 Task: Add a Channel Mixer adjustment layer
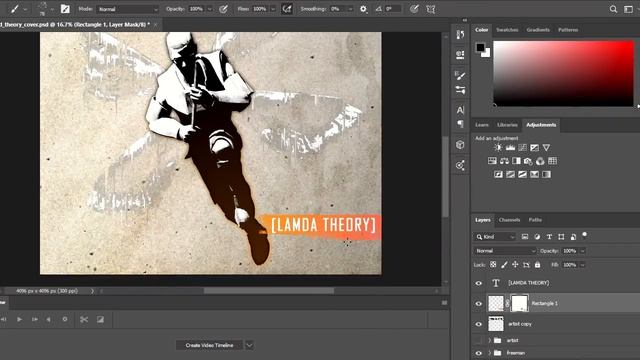[x=540, y=161]
